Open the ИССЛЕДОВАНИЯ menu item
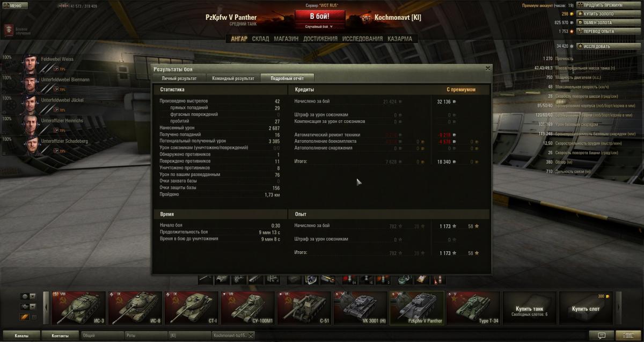 pyautogui.click(x=362, y=39)
